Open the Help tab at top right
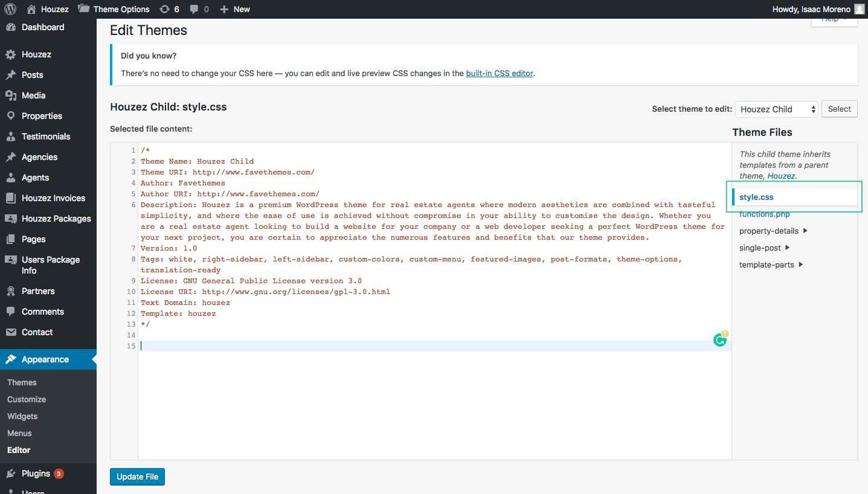The width and height of the screenshot is (868, 494). [834, 20]
